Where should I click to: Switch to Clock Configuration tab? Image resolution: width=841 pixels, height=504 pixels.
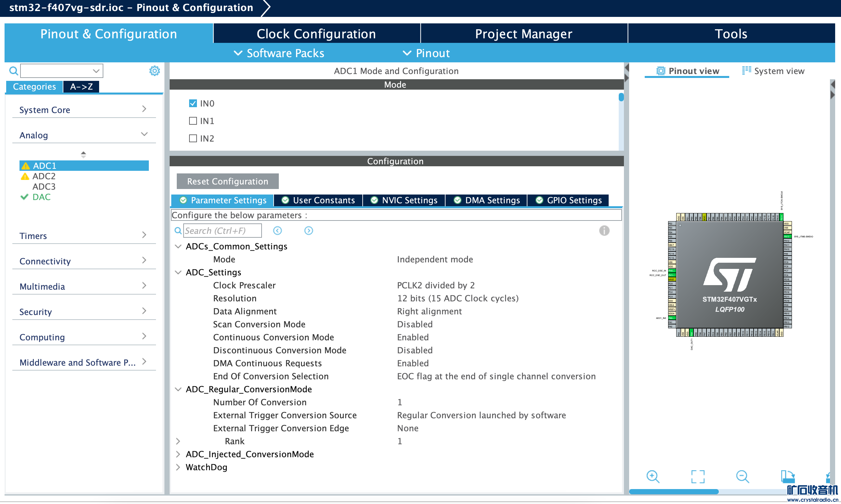[x=317, y=34]
